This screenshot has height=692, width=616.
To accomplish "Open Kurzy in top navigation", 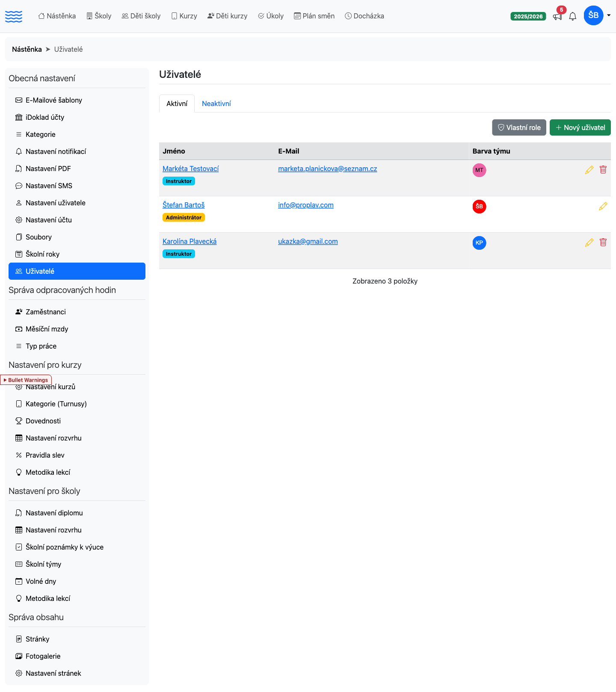I will coord(184,16).
